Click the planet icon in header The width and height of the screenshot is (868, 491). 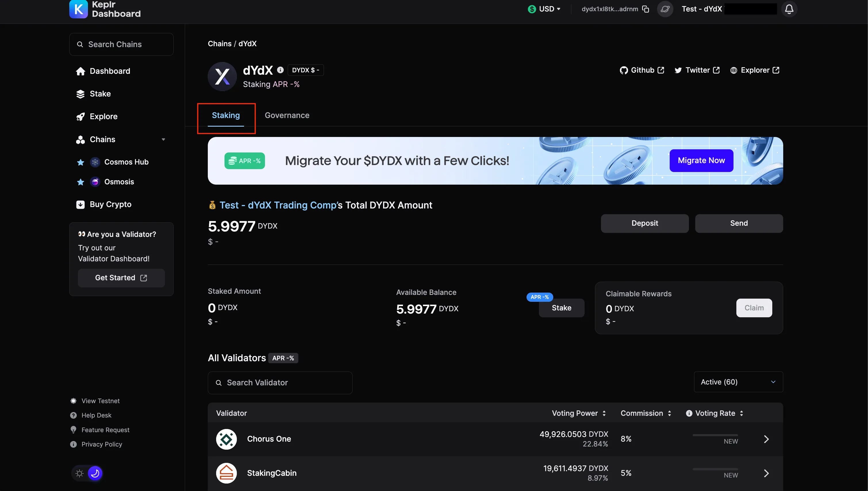tap(665, 9)
